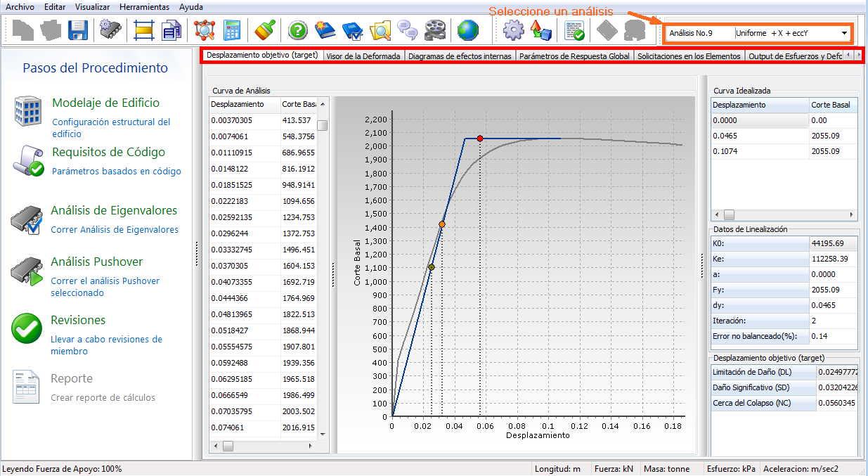Select the 0.0465 row in Curva Idealizada

click(x=759, y=136)
